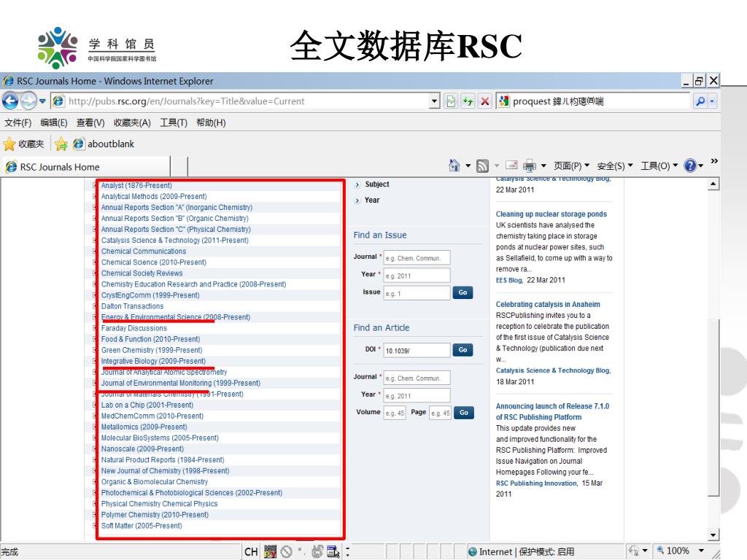Open the 安全(S) command menu
This screenshot has width=747, height=560.
point(615,166)
